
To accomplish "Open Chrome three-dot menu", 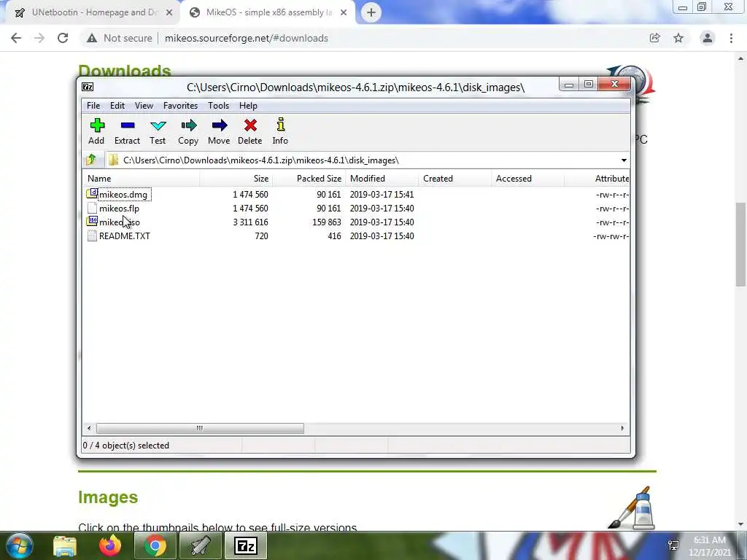I will 731,38.
